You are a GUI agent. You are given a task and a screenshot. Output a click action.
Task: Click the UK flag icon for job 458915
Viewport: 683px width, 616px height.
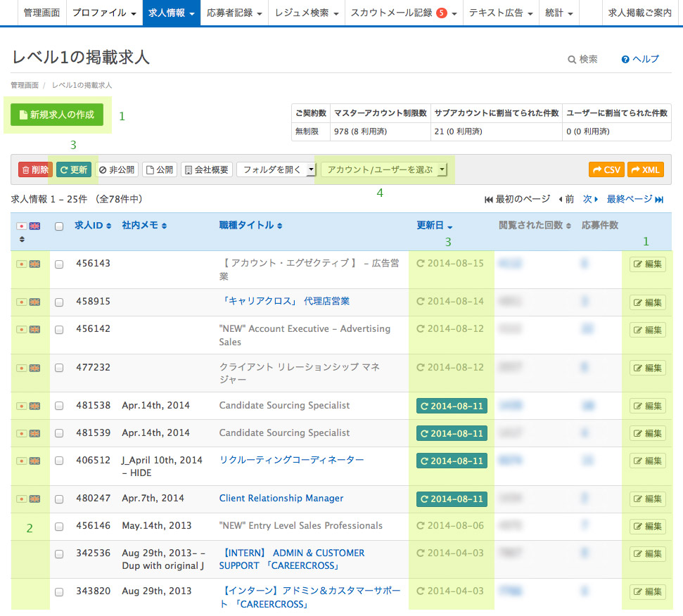(35, 302)
